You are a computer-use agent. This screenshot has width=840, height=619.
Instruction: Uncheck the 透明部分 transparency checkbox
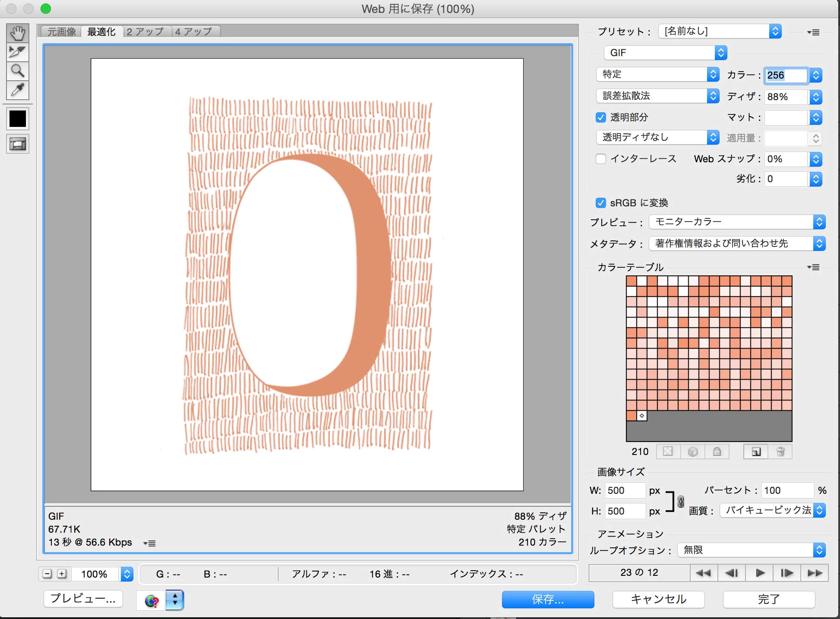(600, 117)
